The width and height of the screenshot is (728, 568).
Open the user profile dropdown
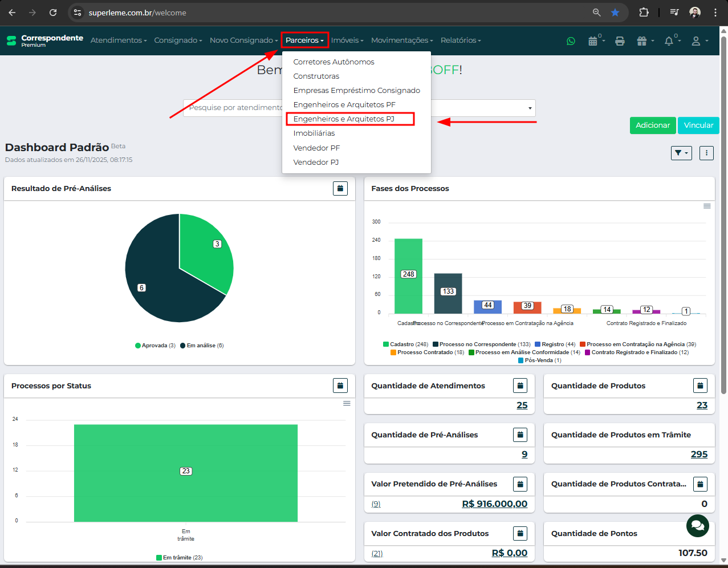[699, 41]
